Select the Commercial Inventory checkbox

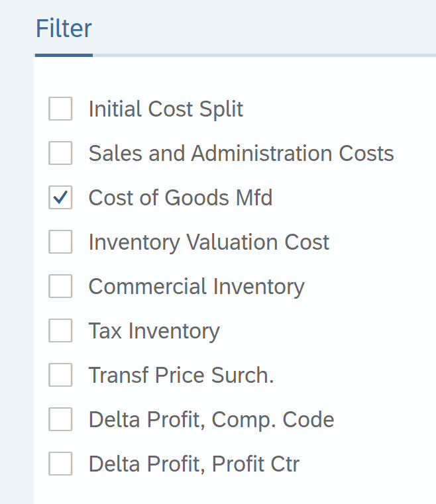point(60,286)
